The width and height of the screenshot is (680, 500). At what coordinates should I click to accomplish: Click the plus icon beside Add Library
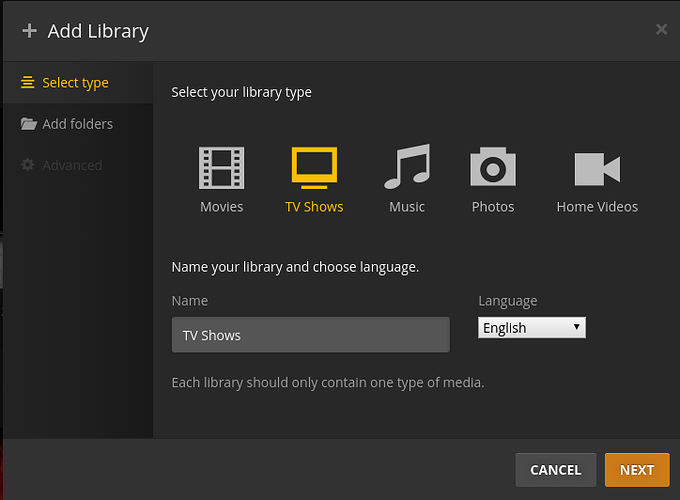click(x=29, y=31)
